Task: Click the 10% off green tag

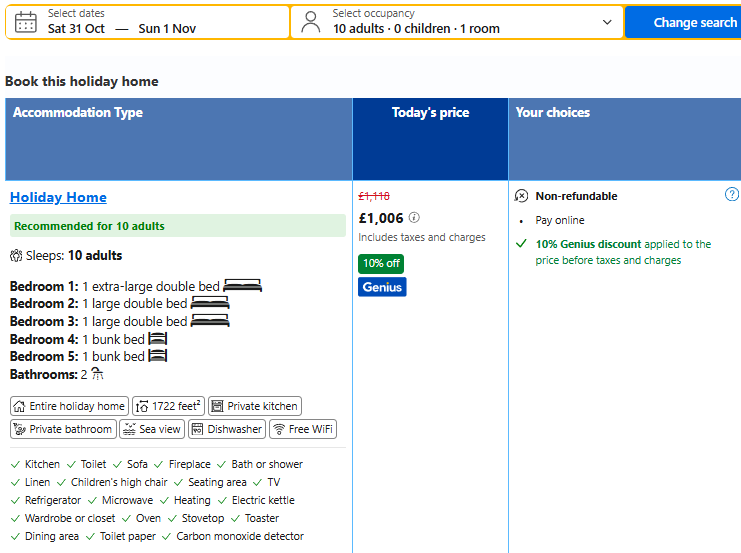Action: coord(381,263)
